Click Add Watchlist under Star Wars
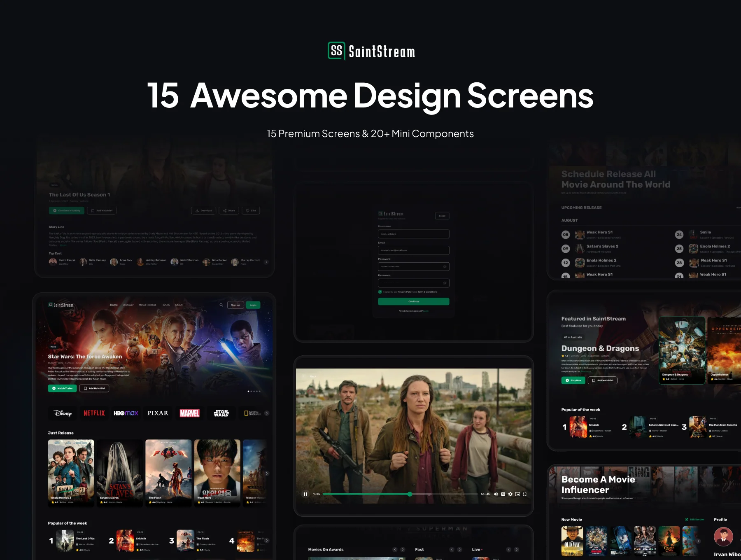 coord(94,388)
